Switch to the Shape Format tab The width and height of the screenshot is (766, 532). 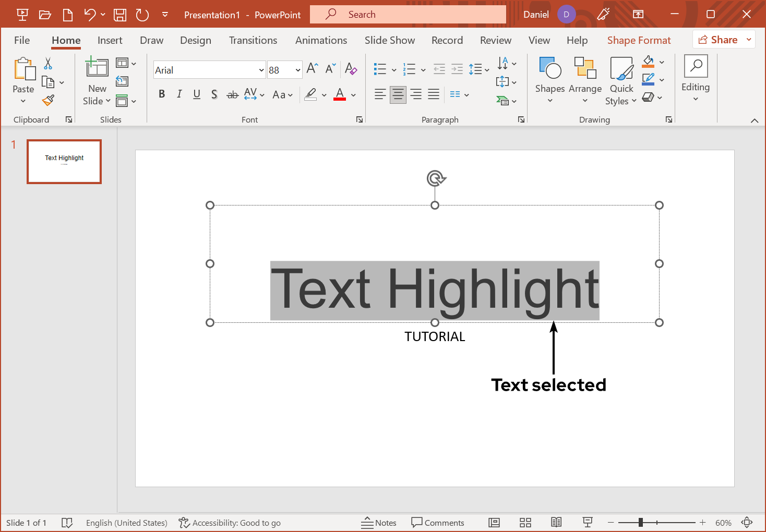click(x=639, y=40)
